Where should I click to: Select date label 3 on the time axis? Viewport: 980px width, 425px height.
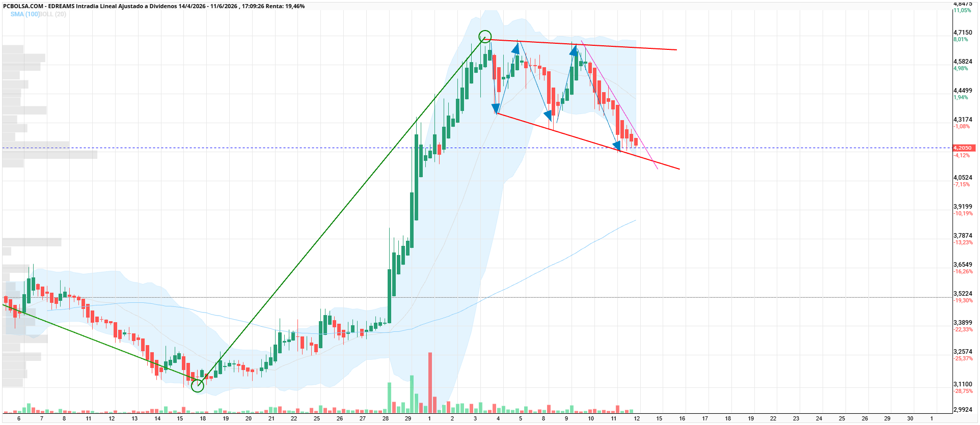(475, 419)
